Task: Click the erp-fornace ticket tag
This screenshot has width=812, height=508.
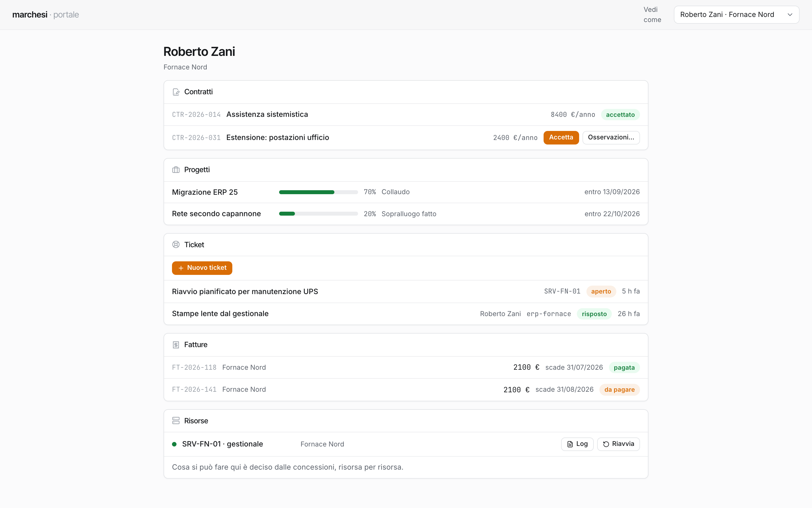Action: pos(549,314)
